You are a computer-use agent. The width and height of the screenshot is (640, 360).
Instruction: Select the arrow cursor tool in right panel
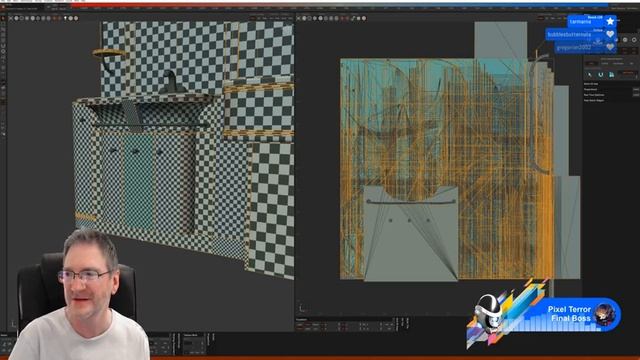pos(589,75)
